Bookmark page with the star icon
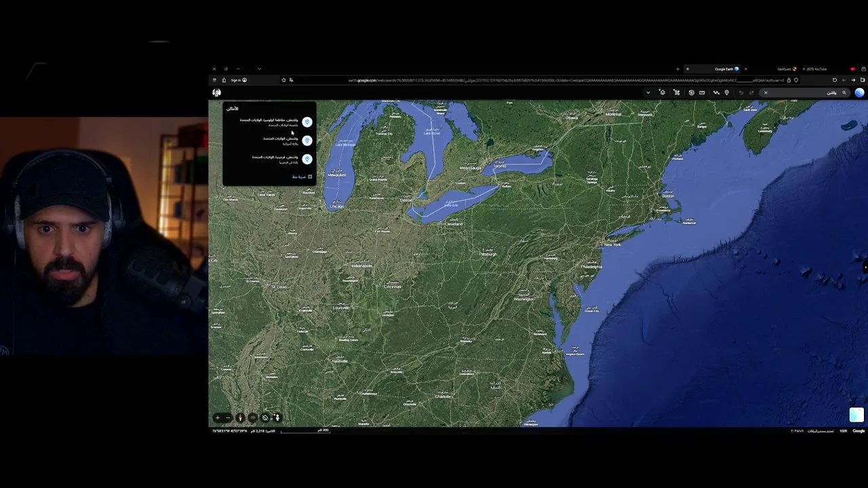Screen dimensions: 868x488 click(x=283, y=80)
